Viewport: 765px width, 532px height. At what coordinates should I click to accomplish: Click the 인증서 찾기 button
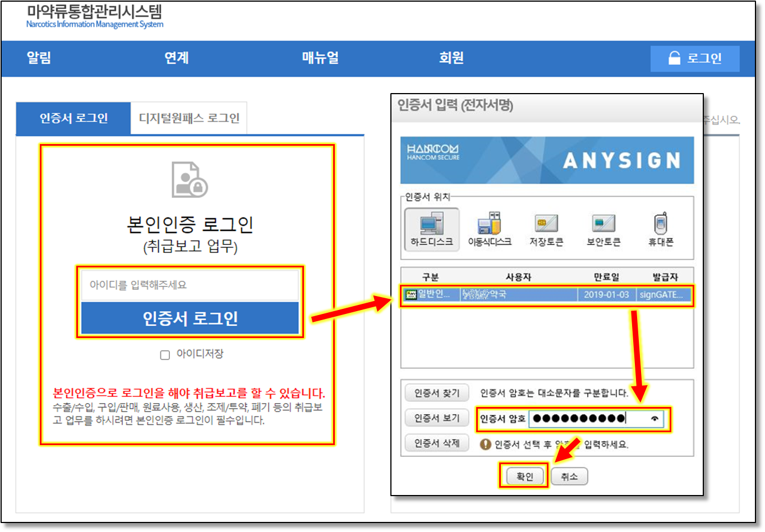pos(436,393)
